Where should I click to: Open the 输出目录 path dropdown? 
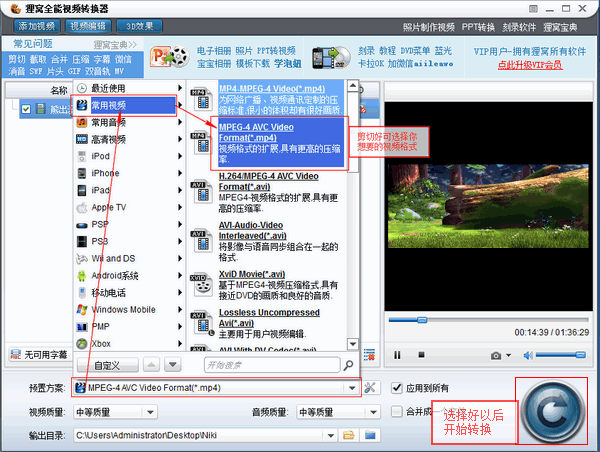[x=330, y=436]
